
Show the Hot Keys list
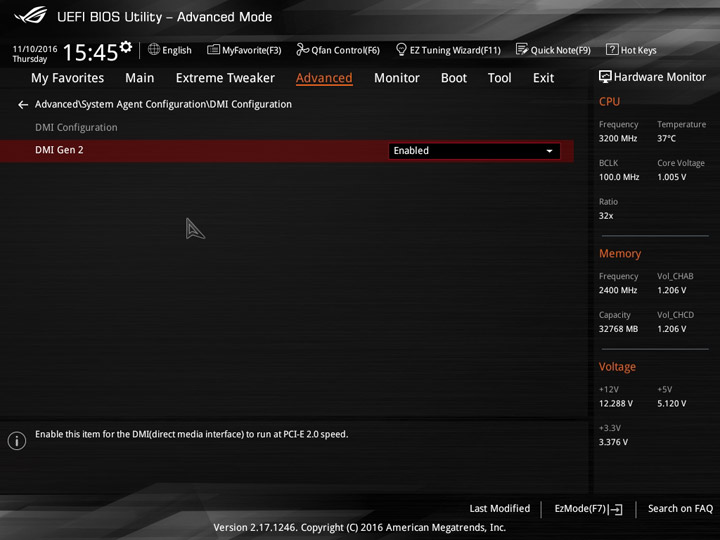coord(631,50)
